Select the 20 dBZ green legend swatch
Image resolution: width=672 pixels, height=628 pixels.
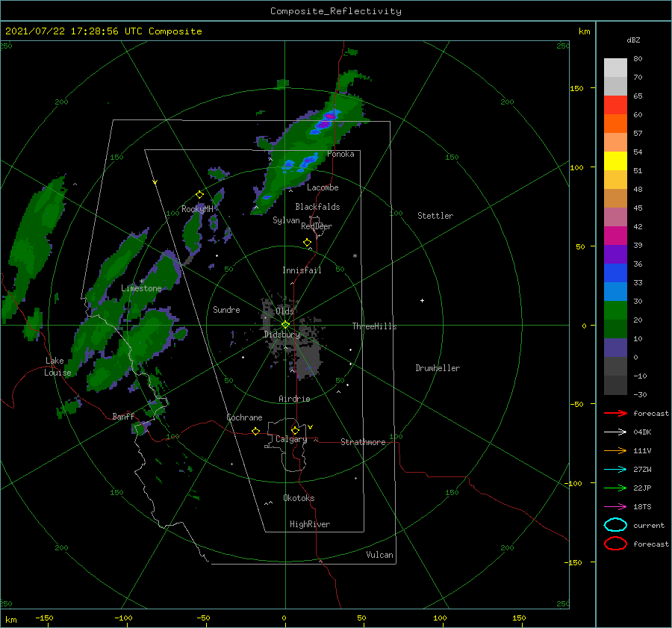point(615,311)
